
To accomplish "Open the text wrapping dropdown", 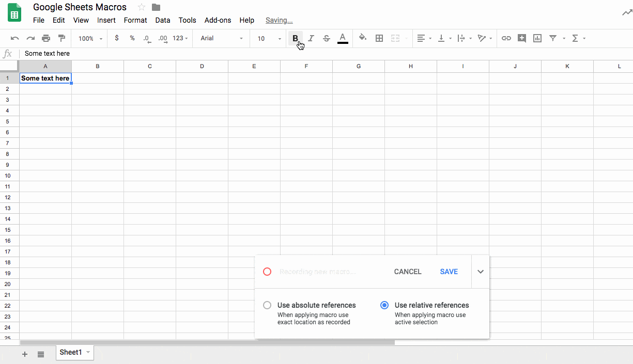I will 465,38.
